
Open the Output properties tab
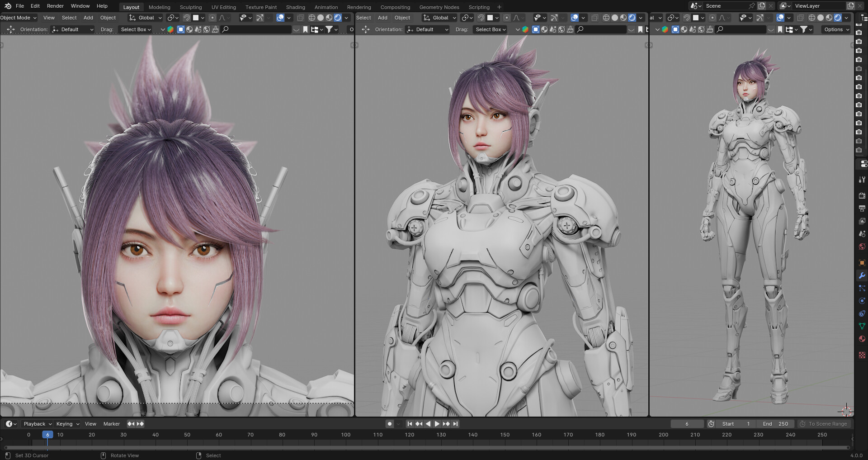click(x=862, y=209)
